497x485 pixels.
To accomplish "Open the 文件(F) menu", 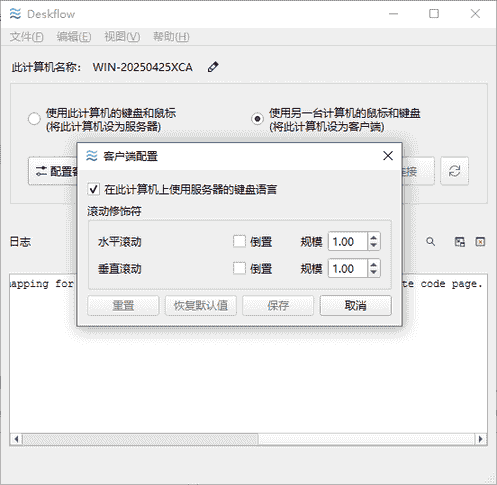I will click(27, 36).
